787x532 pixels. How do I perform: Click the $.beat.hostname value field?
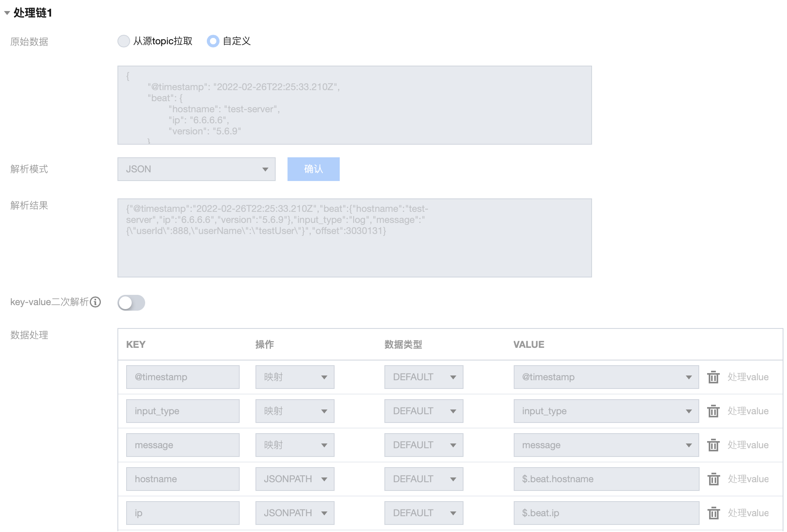pos(606,479)
